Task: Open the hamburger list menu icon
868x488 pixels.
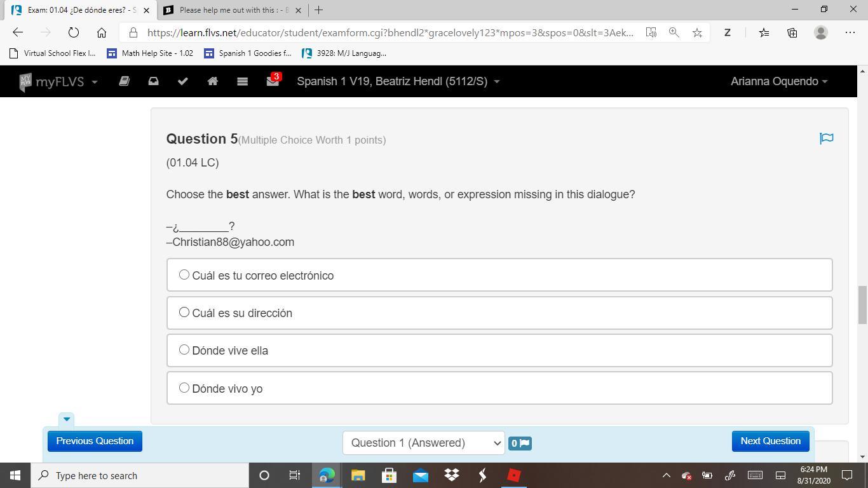Action: pos(242,81)
